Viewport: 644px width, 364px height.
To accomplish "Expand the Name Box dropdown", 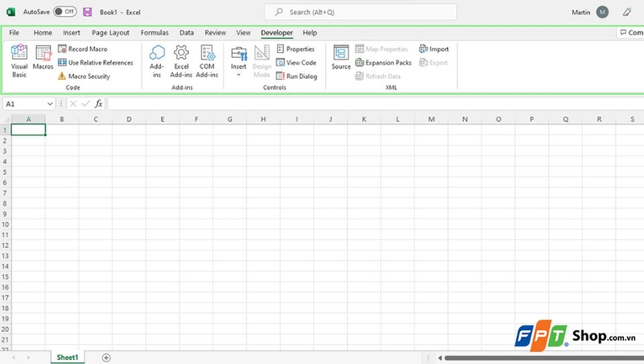I will click(x=50, y=104).
